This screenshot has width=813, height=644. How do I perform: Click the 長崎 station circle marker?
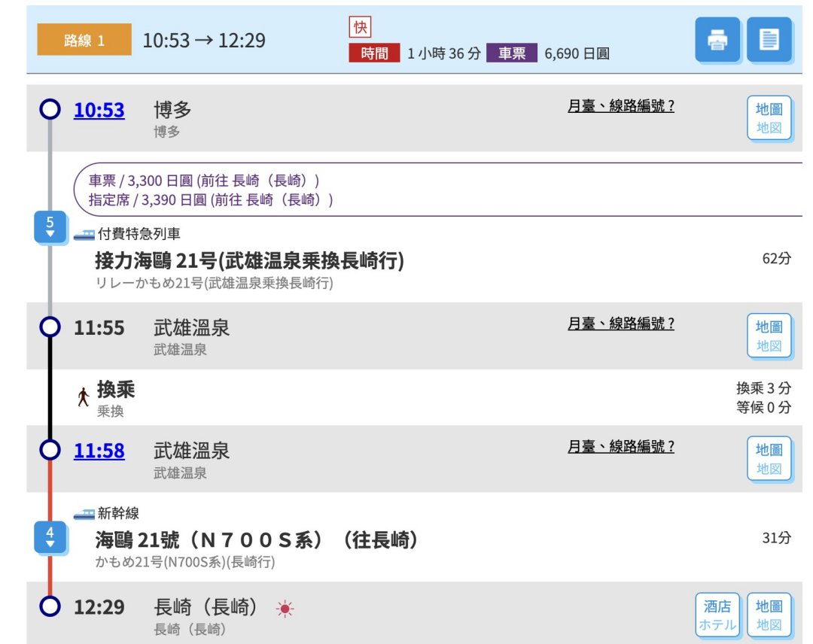50,606
